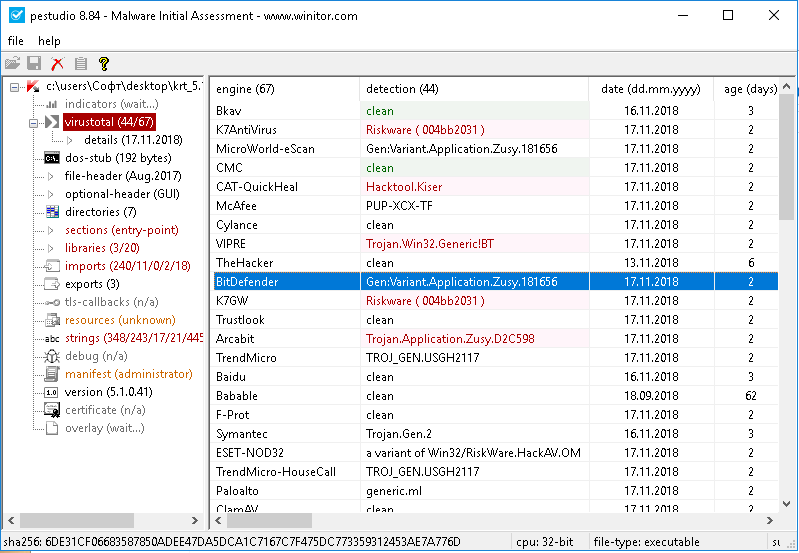The image size is (799, 553).
Task: Click the imports arrow icon
Action: pyautogui.click(x=52, y=266)
